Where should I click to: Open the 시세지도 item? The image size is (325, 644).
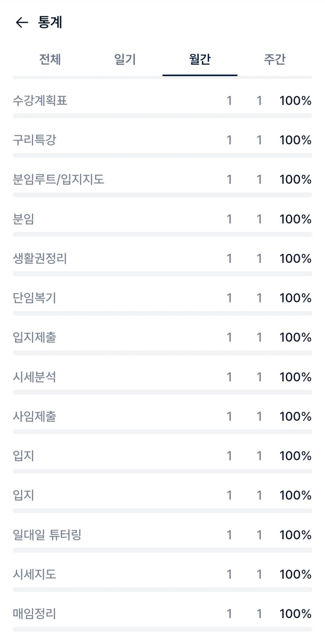[x=35, y=574]
